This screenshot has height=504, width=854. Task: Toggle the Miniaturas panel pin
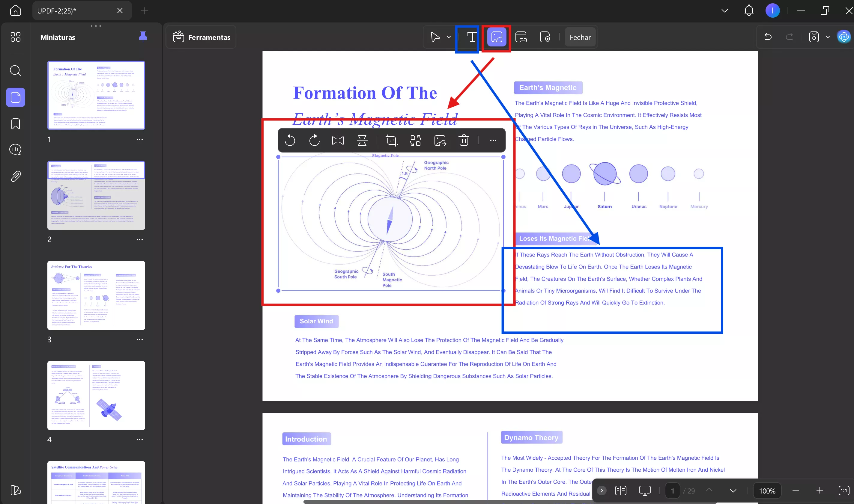[x=143, y=37]
